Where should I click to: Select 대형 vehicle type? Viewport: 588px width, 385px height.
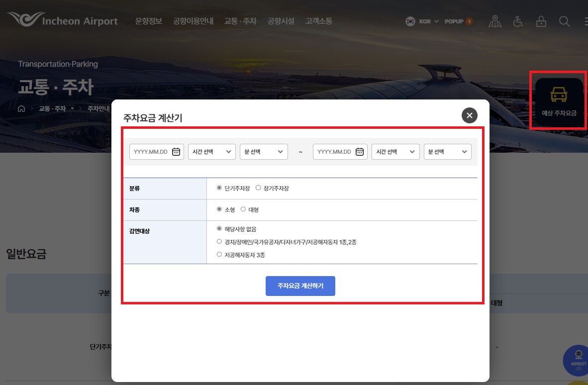[x=243, y=209]
